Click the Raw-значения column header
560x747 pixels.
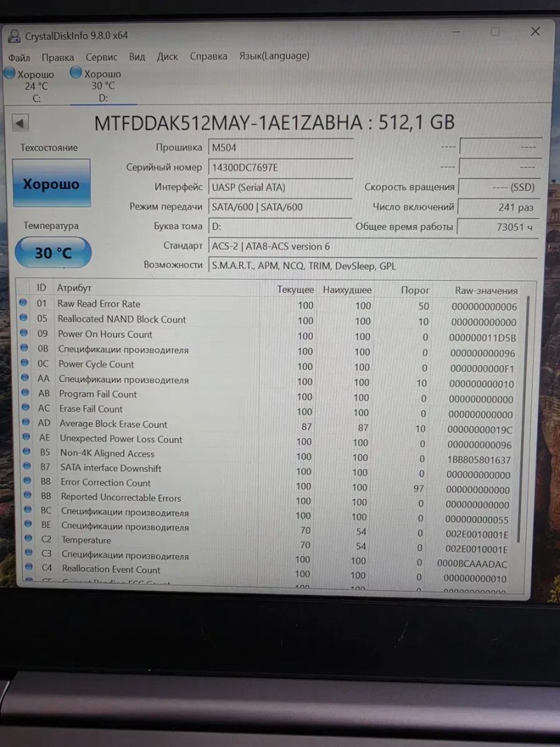click(486, 290)
